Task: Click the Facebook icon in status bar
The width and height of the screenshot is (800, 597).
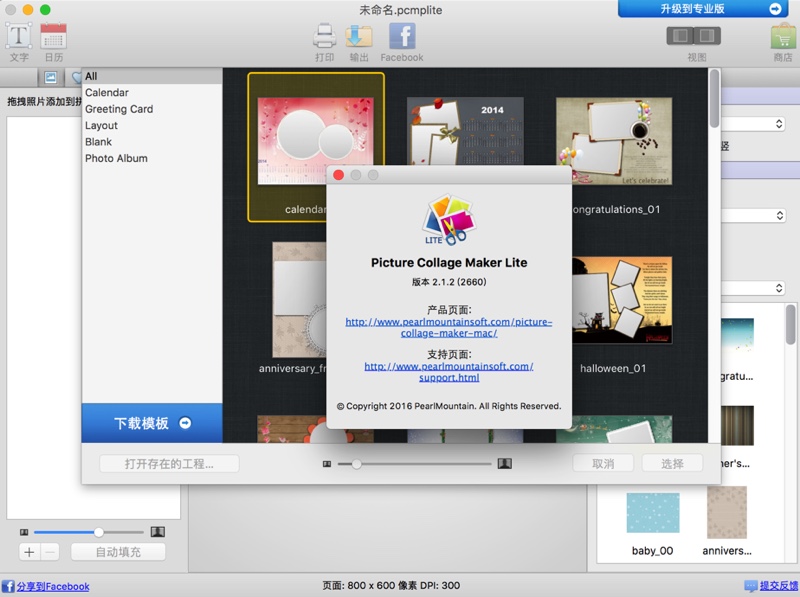Action: click(8, 586)
